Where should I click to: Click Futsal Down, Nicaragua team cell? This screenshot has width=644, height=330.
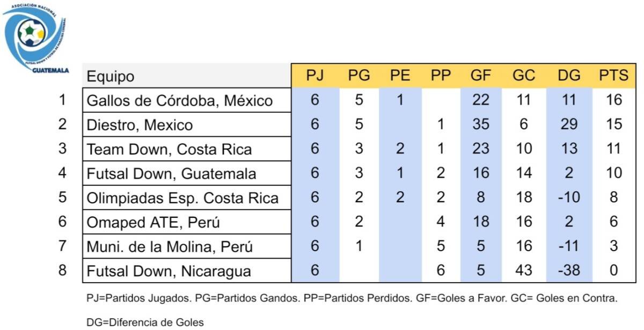point(187,270)
